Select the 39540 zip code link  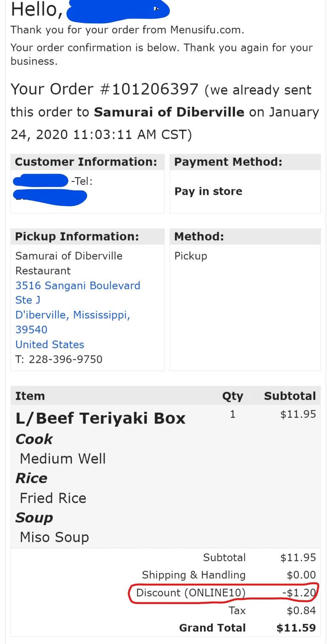coord(31,330)
